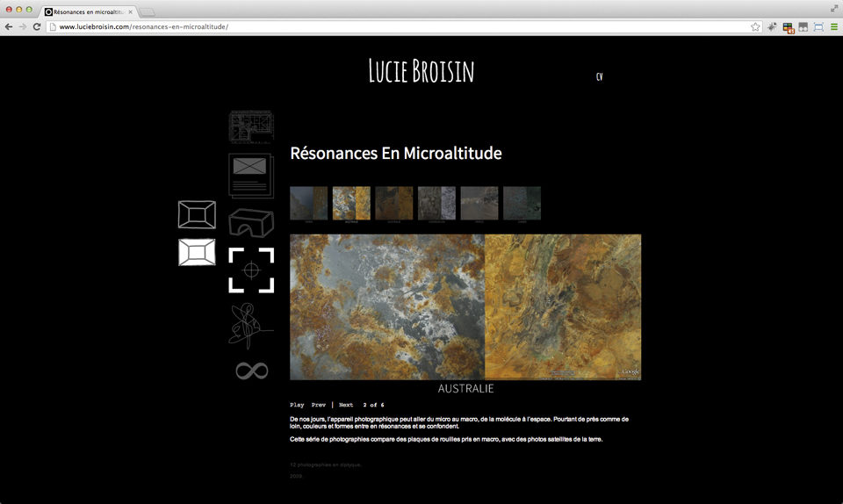Go to Next image
843x504 pixels.
click(346, 405)
